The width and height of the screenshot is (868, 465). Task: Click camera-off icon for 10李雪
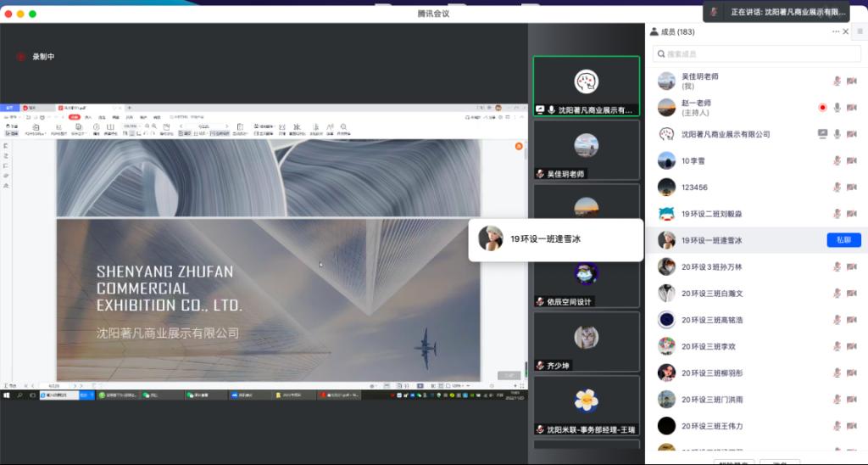click(x=851, y=160)
